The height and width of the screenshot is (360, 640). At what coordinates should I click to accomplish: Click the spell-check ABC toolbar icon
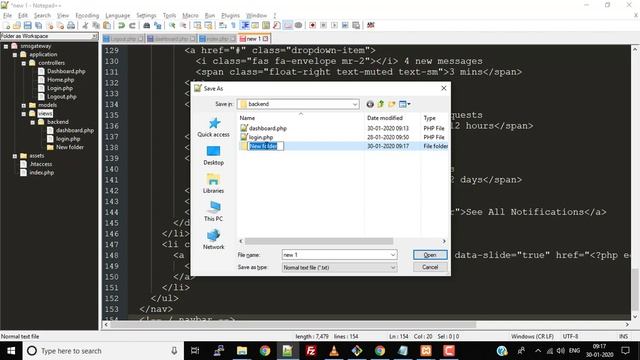coord(371,25)
